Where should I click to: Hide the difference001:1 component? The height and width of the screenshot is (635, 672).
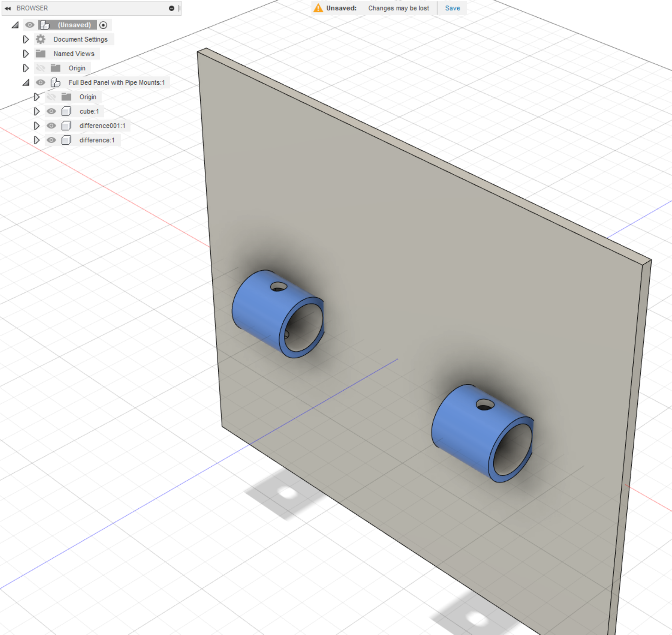pos(51,126)
